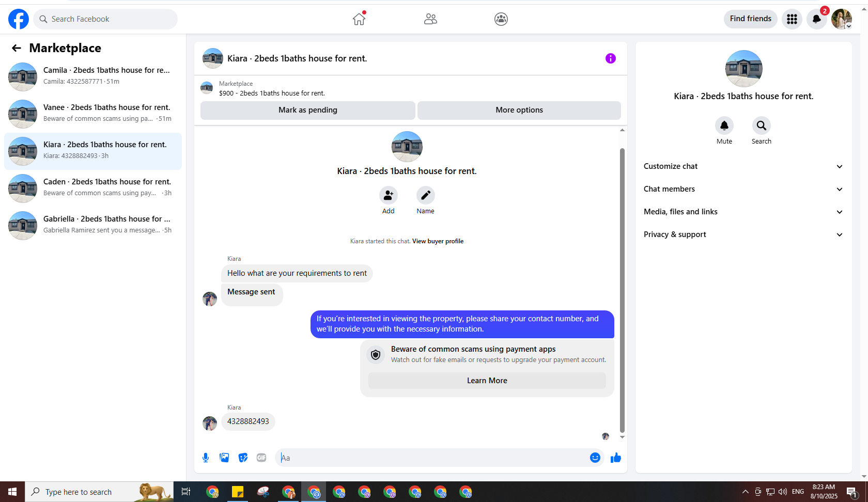This screenshot has height=502, width=868.
Task: Click 'Hello what are your requirements to rent'
Action: click(297, 273)
